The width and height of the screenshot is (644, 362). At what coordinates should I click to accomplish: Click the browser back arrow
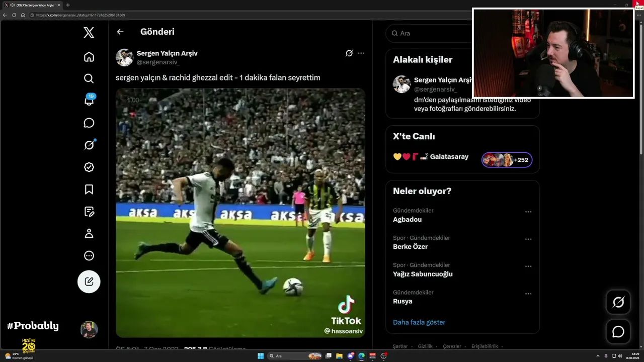click(x=5, y=15)
